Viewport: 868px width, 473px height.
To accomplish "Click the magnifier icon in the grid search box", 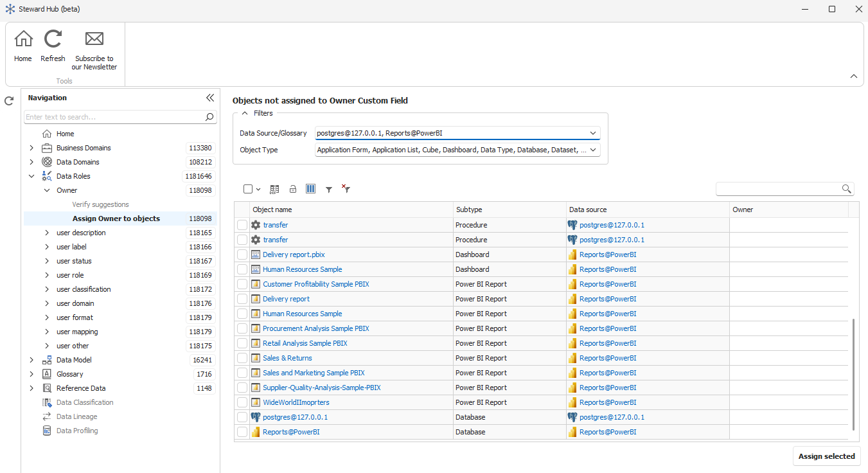I will point(847,189).
